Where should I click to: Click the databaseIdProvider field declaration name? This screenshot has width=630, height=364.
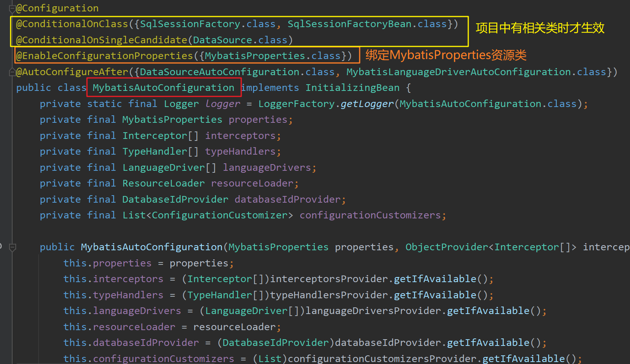point(288,200)
